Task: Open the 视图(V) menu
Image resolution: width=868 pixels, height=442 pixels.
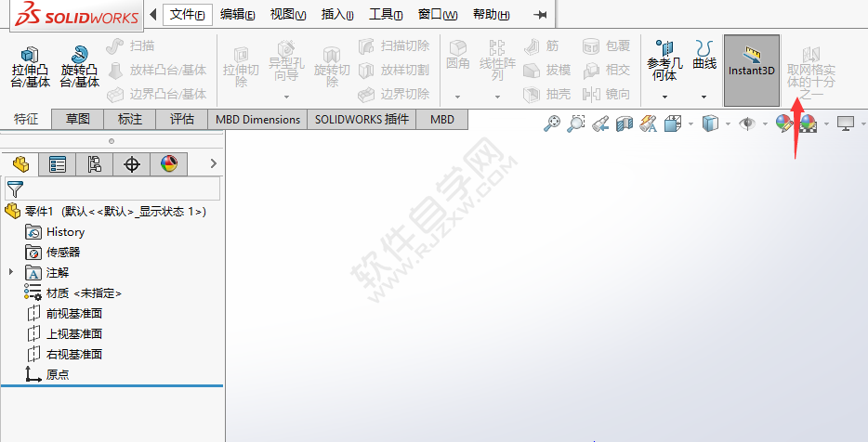Action: [288, 14]
